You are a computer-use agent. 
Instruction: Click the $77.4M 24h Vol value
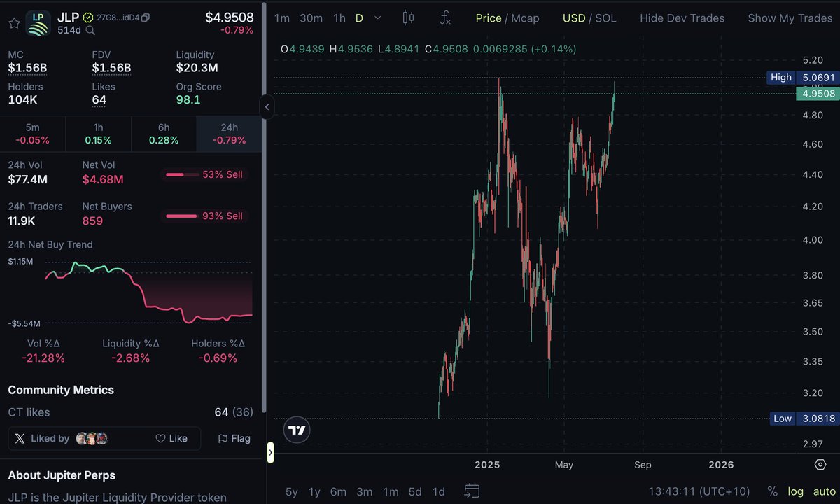click(28, 179)
